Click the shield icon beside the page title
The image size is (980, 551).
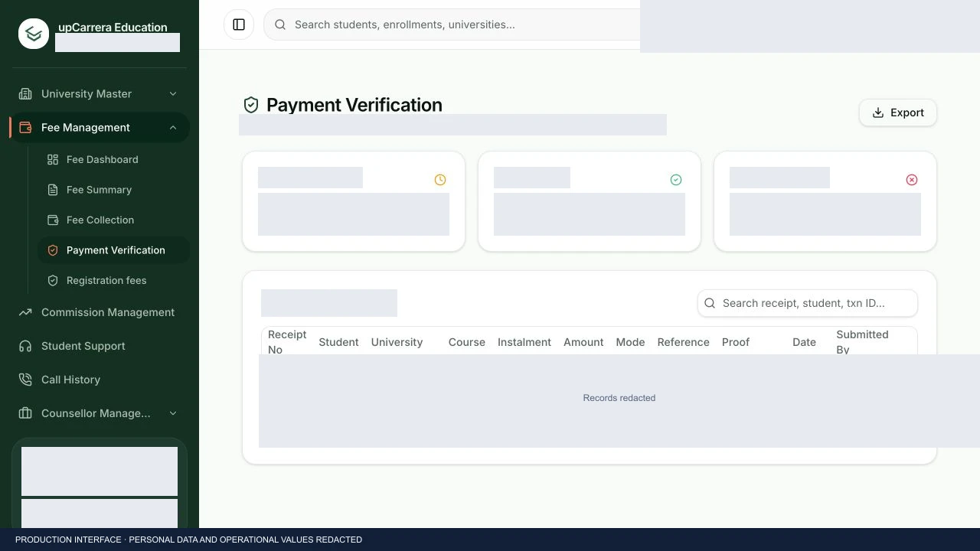click(x=251, y=105)
